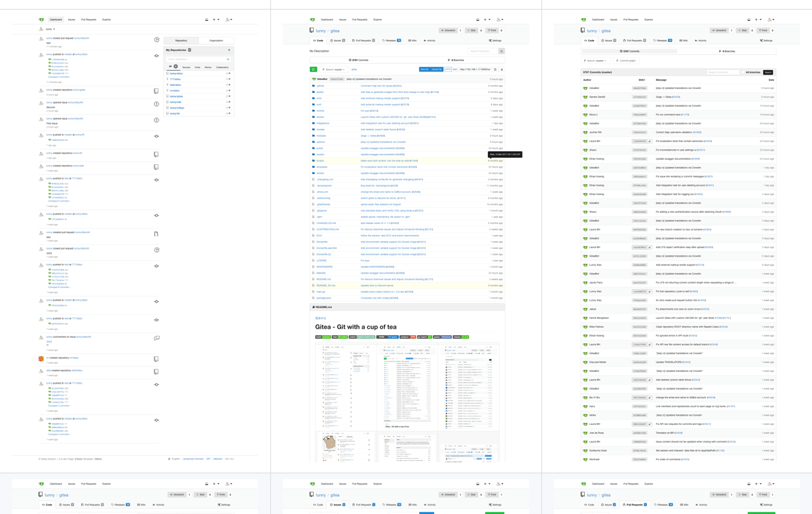
Task: Click Compare 5 commits link in feed
Action: (x=59, y=77)
